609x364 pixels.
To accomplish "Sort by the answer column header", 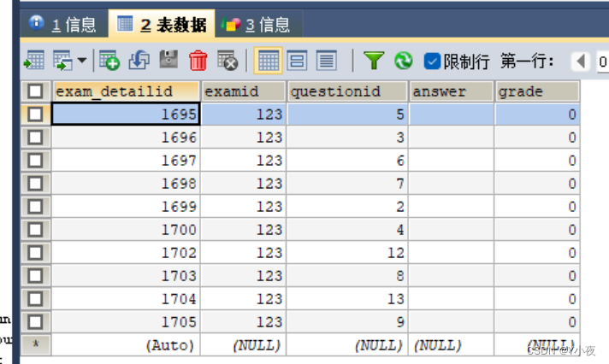I will 451,91.
